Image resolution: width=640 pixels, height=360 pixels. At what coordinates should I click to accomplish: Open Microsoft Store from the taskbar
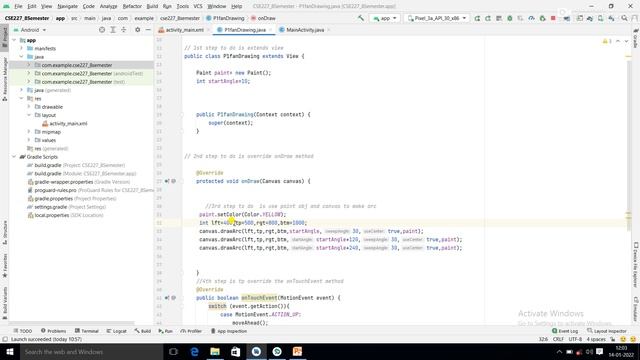236,351
